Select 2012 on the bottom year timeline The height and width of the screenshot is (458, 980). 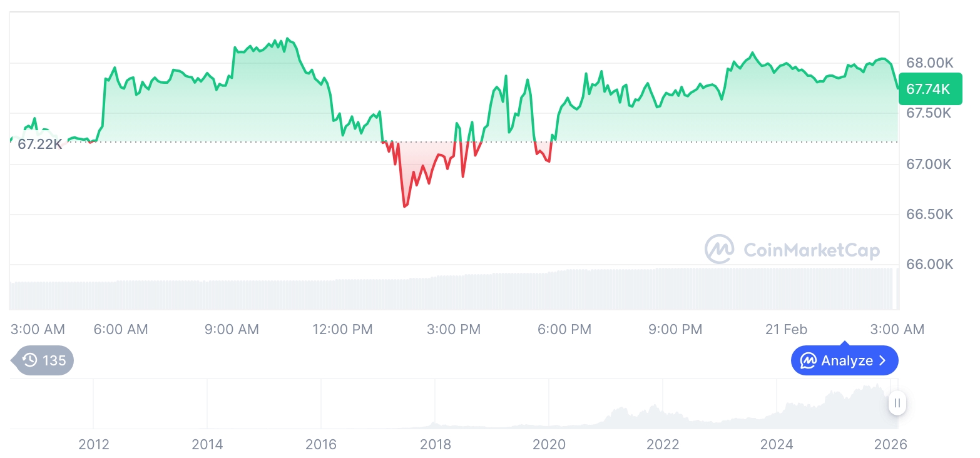(94, 445)
